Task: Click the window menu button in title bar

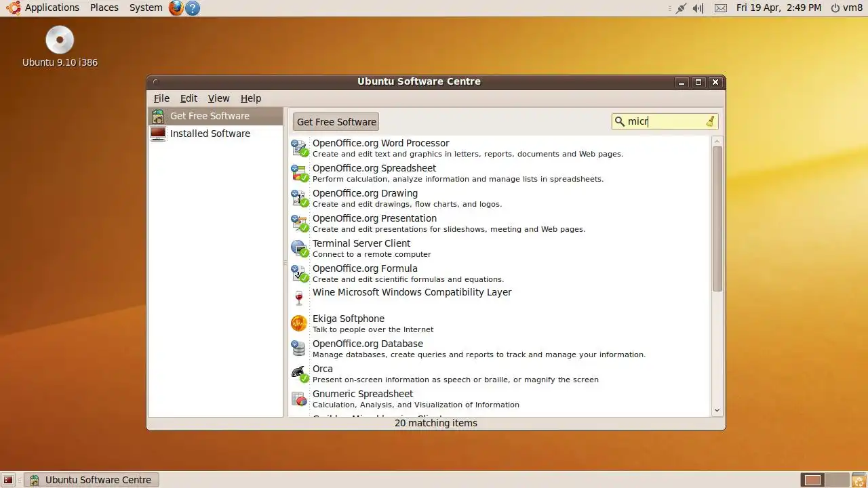Action: tap(155, 82)
